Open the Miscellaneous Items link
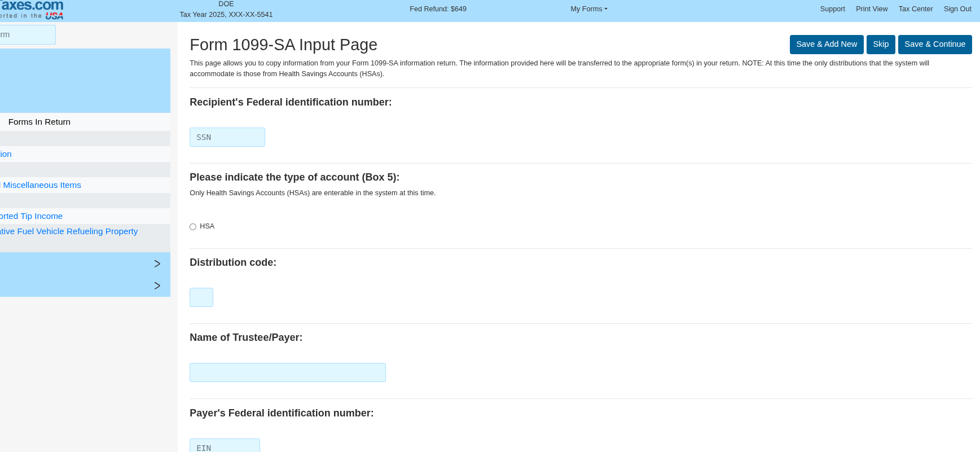 (x=41, y=185)
